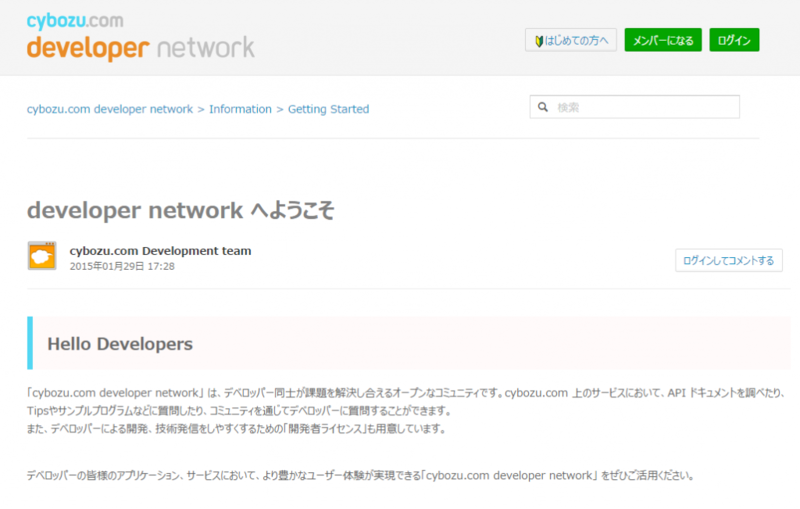Click the paragraph starting デベロッパーの皆様の
The width and height of the screenshot is (800, 509).
361,475
